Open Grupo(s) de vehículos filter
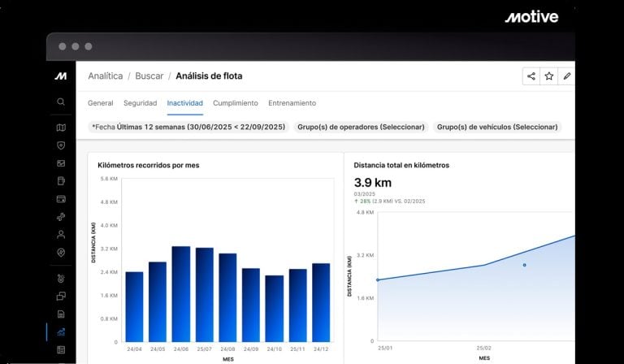 click(497, 128)
